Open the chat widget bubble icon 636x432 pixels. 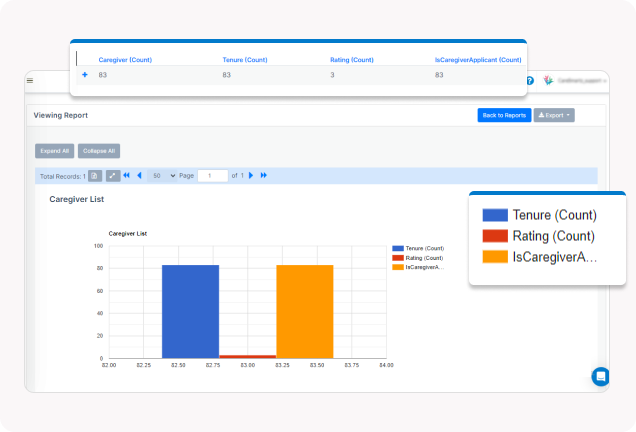[x=601, y=376]
